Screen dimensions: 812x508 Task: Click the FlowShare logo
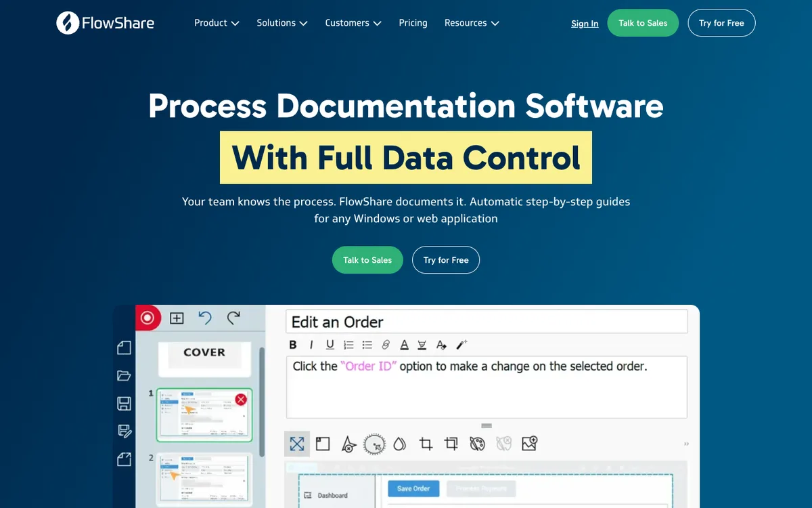tap(106, 23)
